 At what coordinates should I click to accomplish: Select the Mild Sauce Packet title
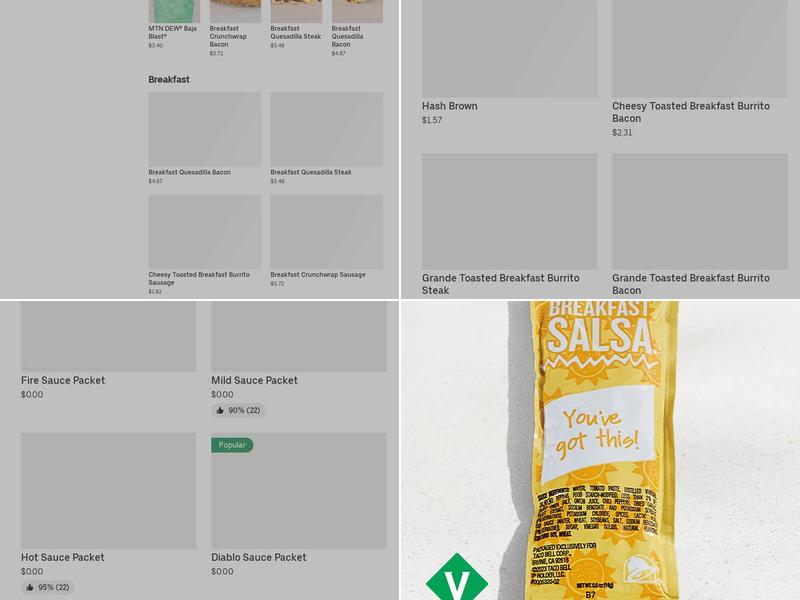click(x=254, y=380)
